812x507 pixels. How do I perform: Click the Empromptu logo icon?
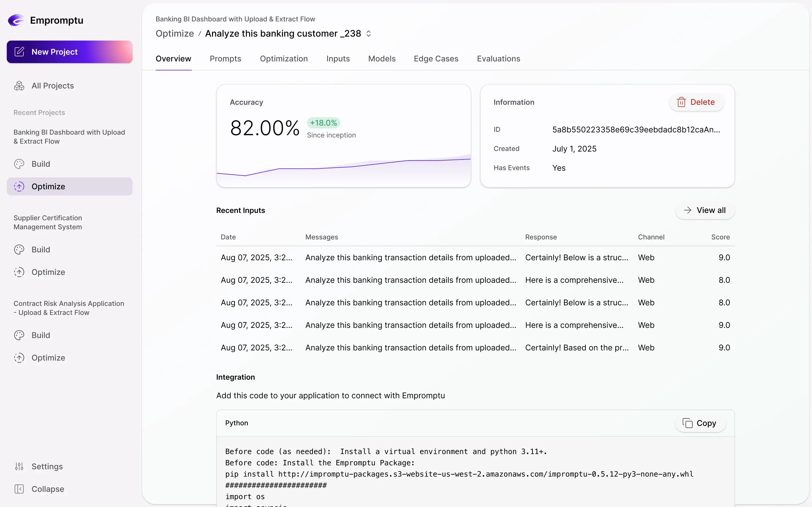[x=16, y=20]
